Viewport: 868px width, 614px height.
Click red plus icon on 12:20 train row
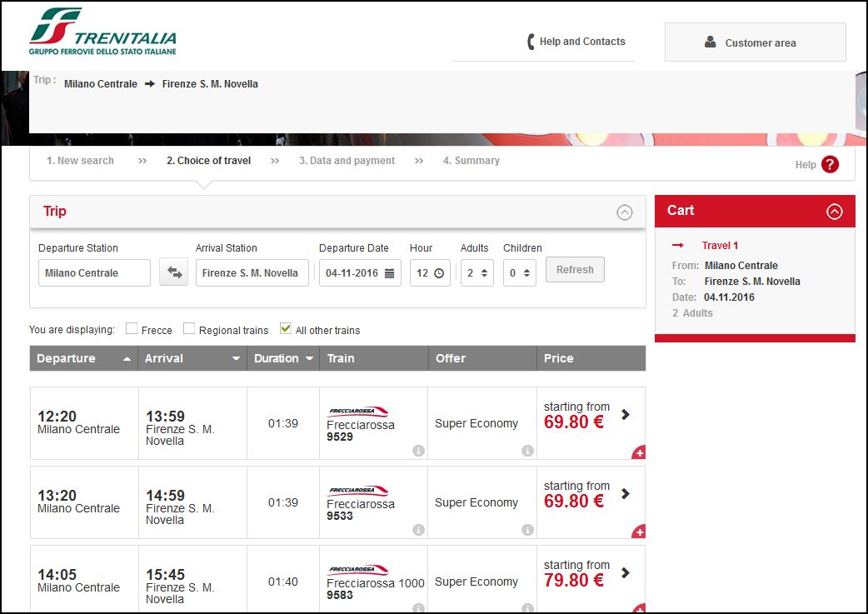coord(639,453)
